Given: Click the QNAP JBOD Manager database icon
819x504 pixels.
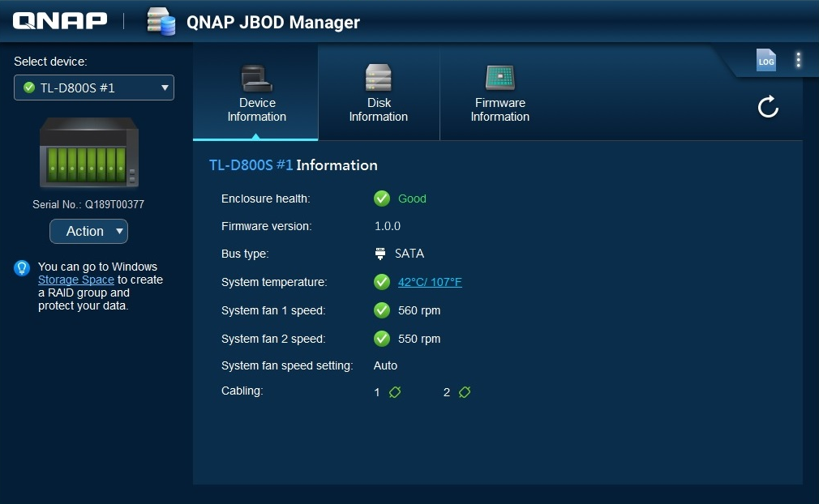Looking at the screenshot, I should click(161, 22).
